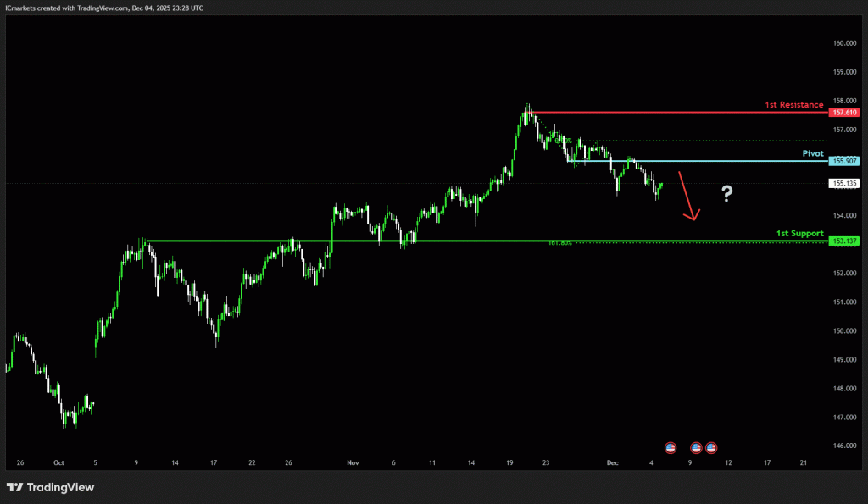This screenshot has height=504, width=868.
Task: Click the white question mark on chart
Action: [x=726, y=195]
